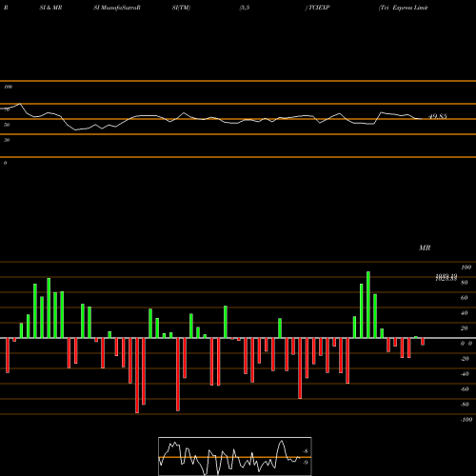Click the 70 level label on RSI axis
Image resolution: width=476 pixels, height=476 pixels.
[7, 109]
